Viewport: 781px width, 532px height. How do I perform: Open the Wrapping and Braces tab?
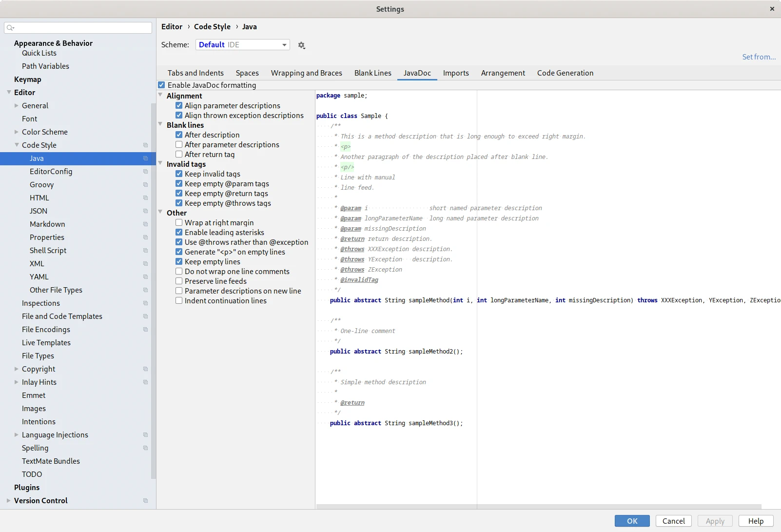click(x=306, y=73)
